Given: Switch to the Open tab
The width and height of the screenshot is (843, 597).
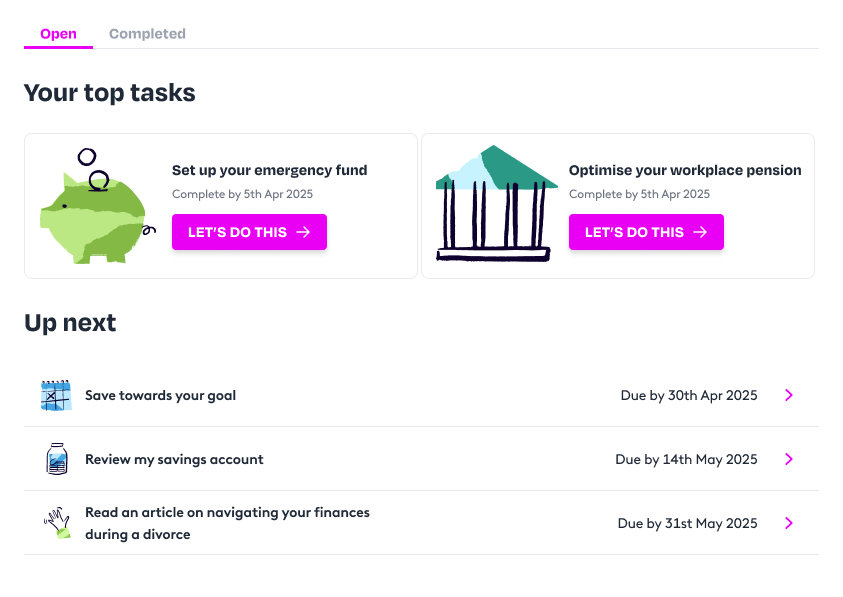Looking at the screenshot, I should point(58,34).
